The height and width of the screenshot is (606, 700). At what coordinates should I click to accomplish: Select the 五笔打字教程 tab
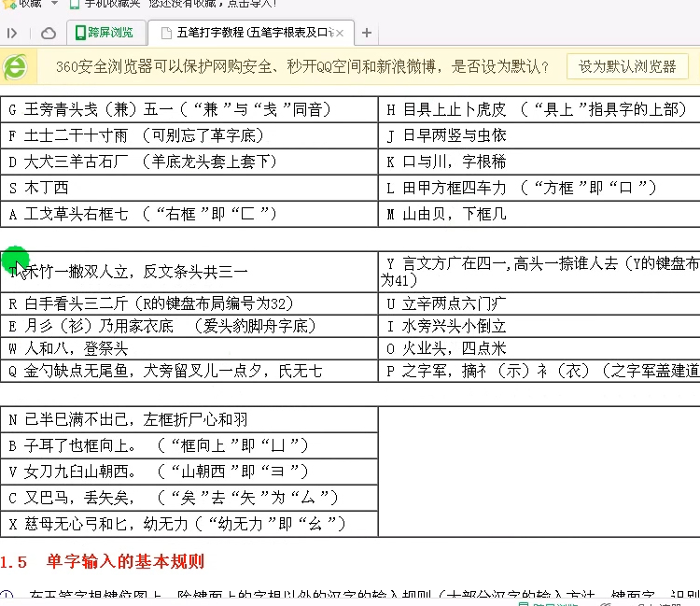point(251,33)
